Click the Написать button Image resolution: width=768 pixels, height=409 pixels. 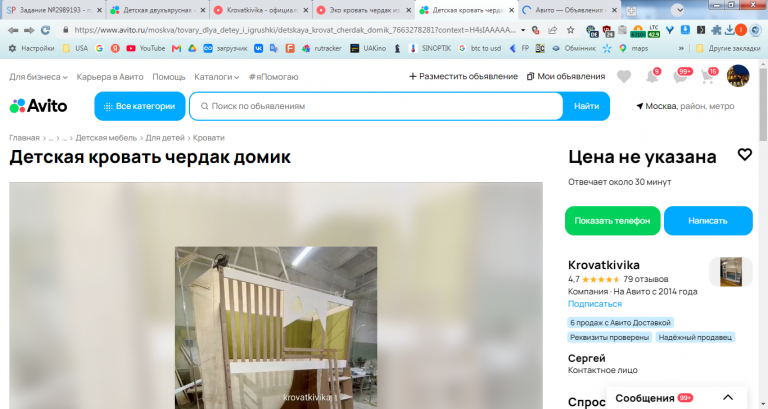(x=708, y=221)
